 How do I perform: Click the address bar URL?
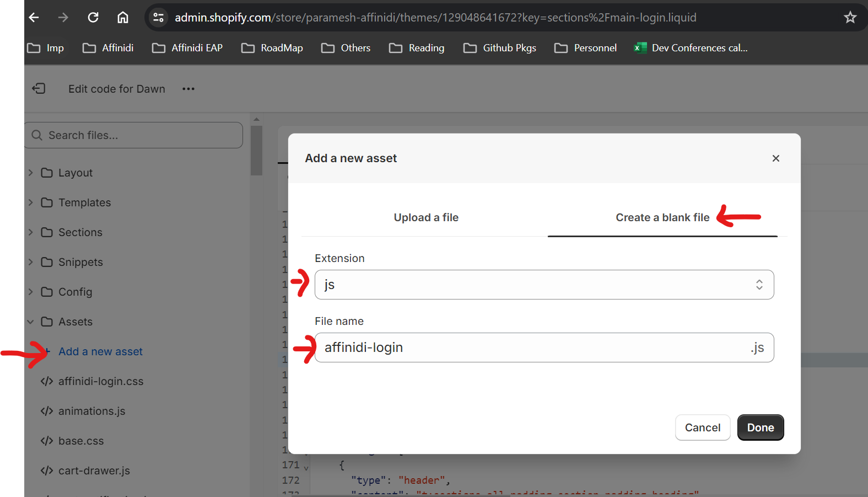click(435, 18)
